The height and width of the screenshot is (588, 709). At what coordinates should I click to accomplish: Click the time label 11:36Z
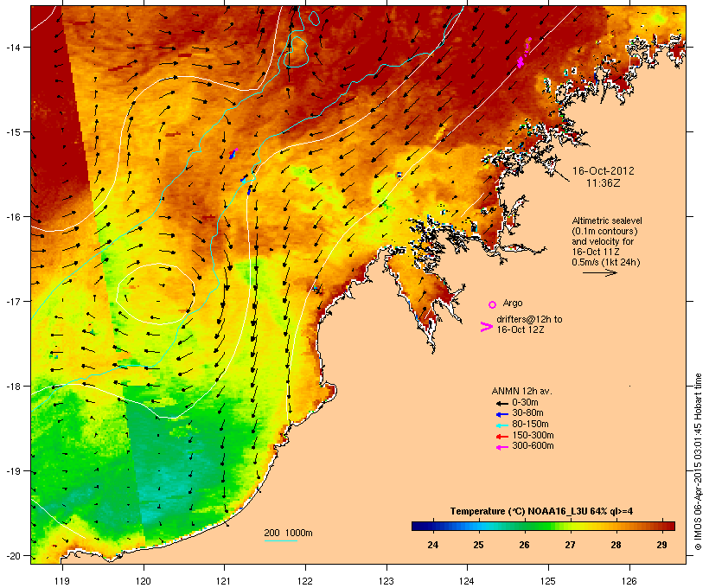tap(604, 183)
